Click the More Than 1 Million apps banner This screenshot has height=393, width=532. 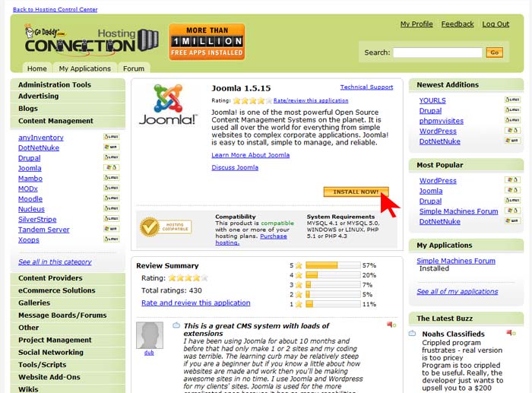pyautogui.click(x=207, y=42)
